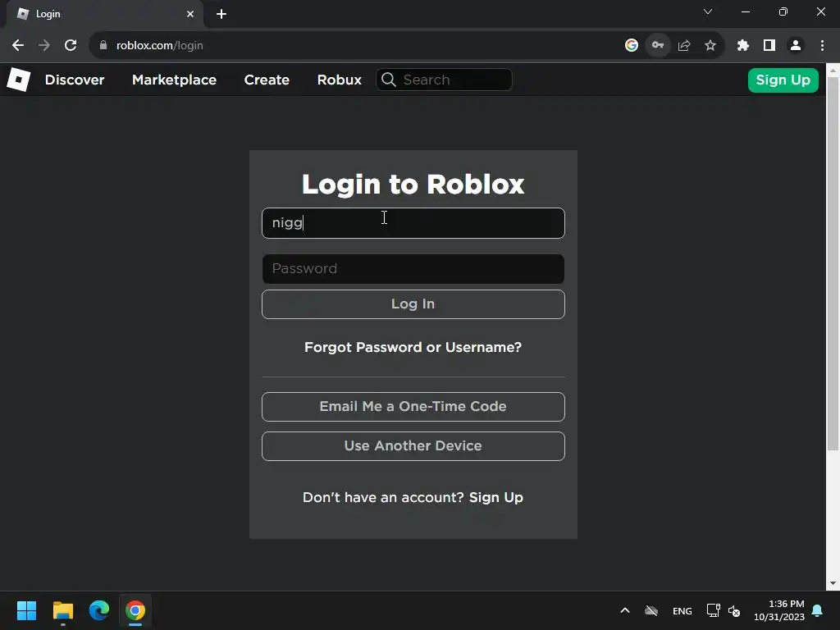Click the network tray icon
This screenshot has width=840, height=630.
pyautogui.click(x=713, y=610)
